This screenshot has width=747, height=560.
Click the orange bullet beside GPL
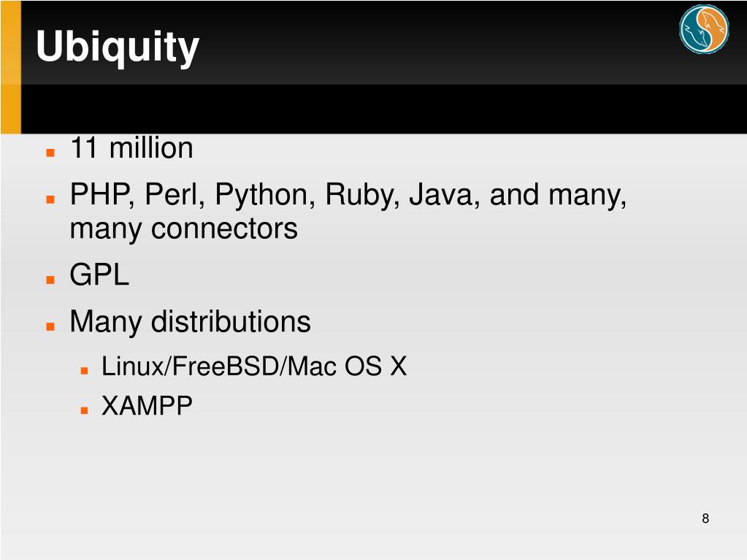pos(50,280)
